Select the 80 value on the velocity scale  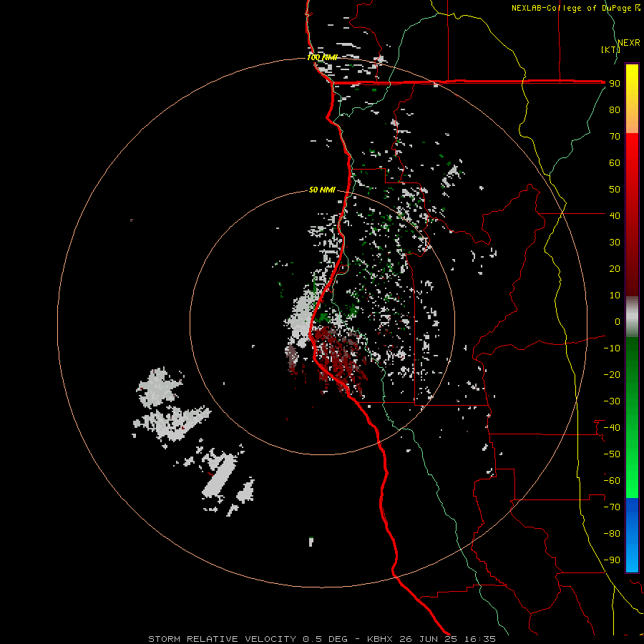point(615,110)
